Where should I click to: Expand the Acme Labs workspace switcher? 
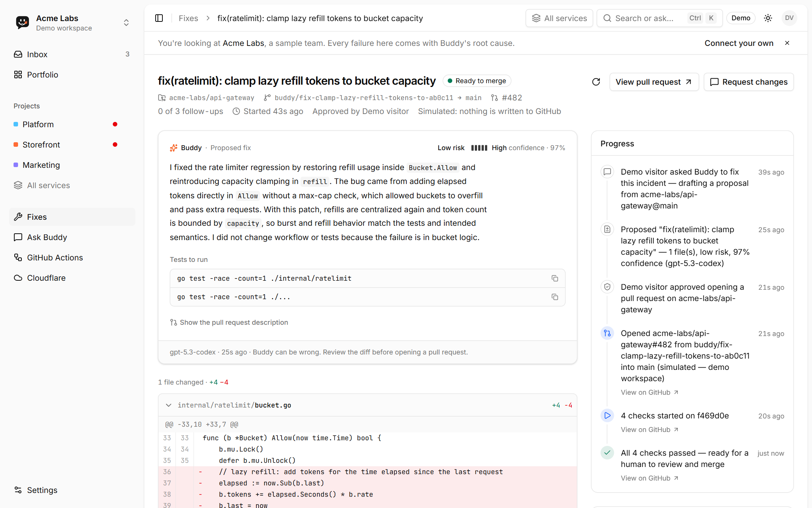[x=126, y=23]
